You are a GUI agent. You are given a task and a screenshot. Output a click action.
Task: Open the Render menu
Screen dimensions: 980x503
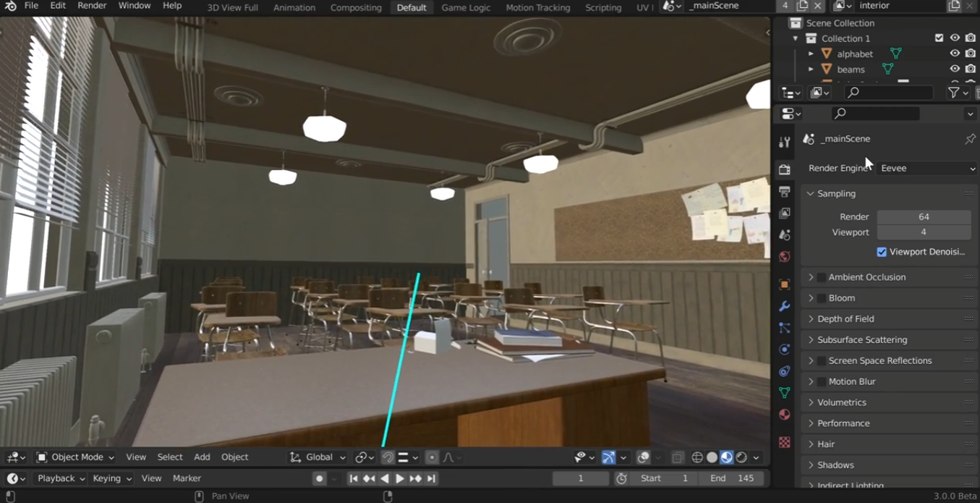(x=92, y=6)
